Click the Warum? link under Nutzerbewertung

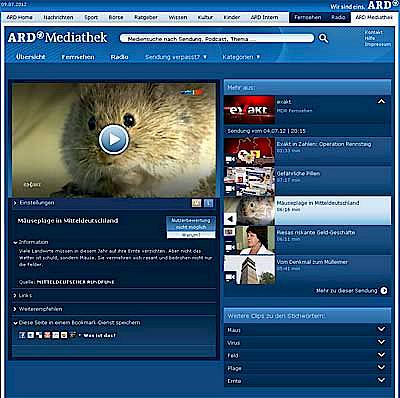click(x=191, y=235)
